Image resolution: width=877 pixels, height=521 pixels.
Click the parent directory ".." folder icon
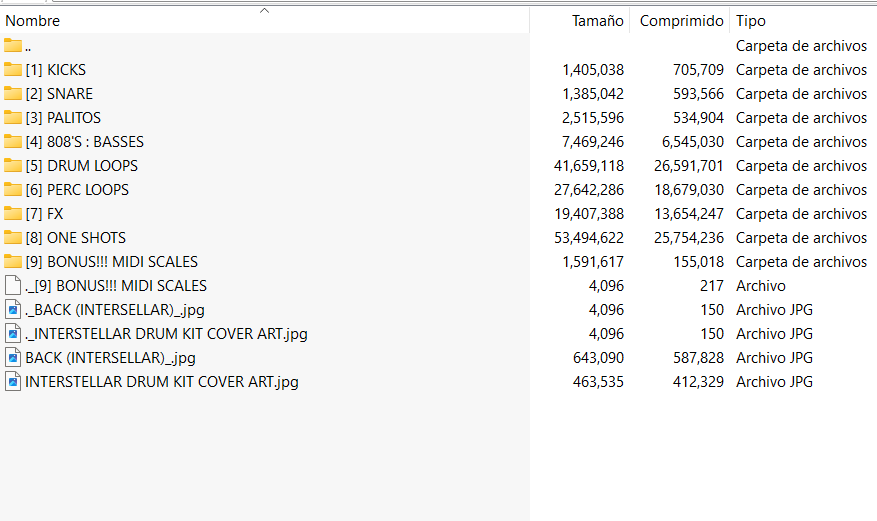coord(13,46)
